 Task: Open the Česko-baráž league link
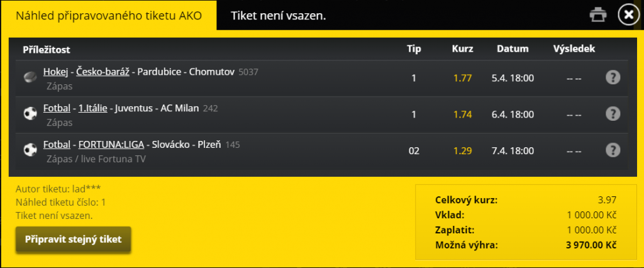coord(104,72)
